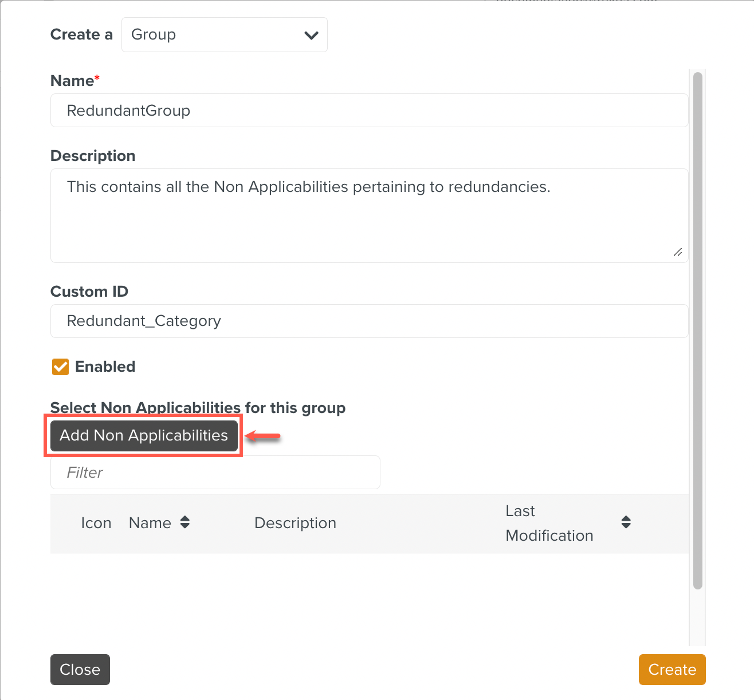
Task: Click the Enabled label text
Action: [x=105, y=367]
